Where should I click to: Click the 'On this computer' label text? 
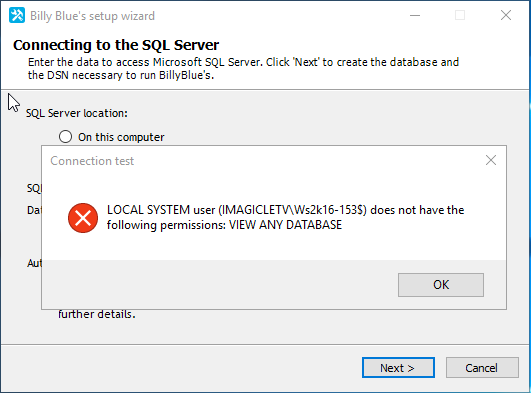coord(121,137)
